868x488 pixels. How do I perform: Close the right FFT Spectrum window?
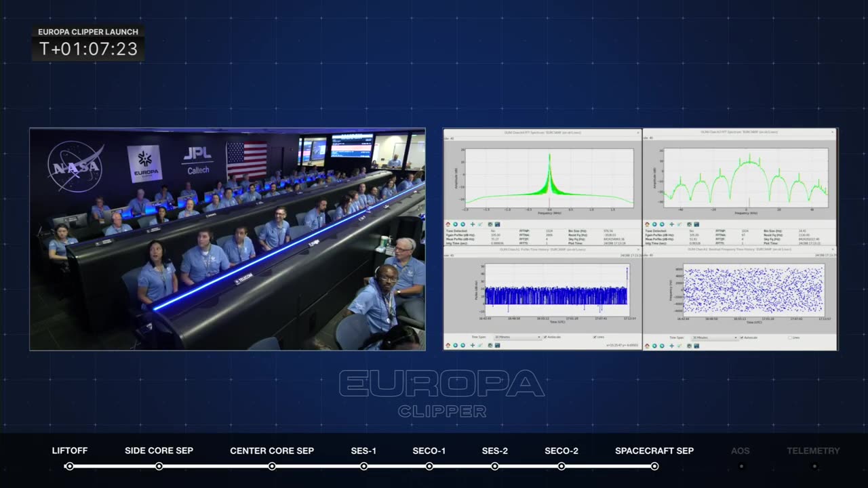click(x=832, y=132)
